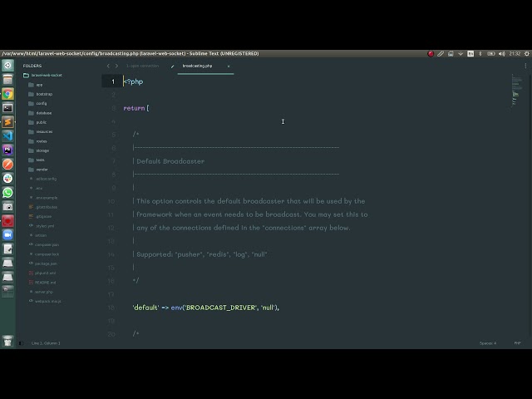Image resolution: width=532 pixels, height=399 pixels.
Task: Click the minimap to jump in file
Action: click(516, 85)
